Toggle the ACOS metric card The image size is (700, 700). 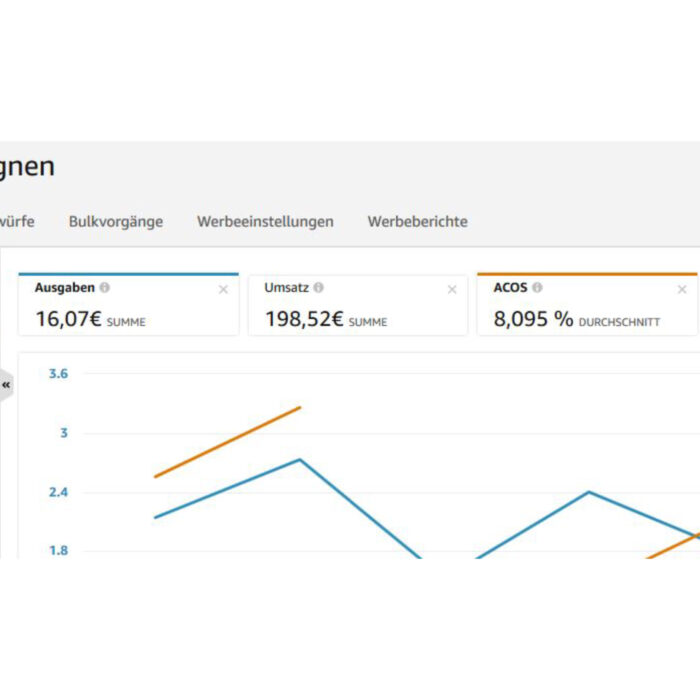pos(587,304)
